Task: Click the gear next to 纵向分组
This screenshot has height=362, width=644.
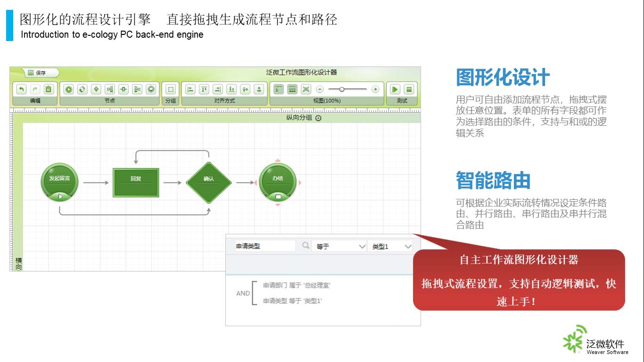Action: [318, 118]
